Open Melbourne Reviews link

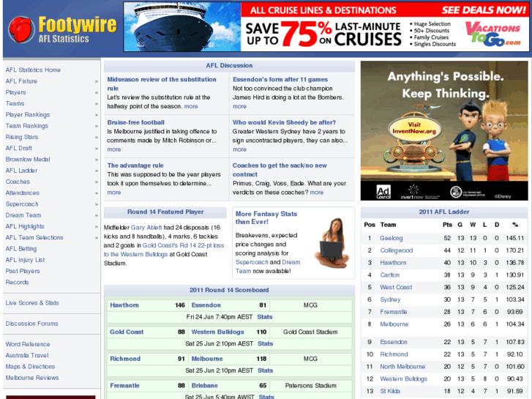point(32,378)
